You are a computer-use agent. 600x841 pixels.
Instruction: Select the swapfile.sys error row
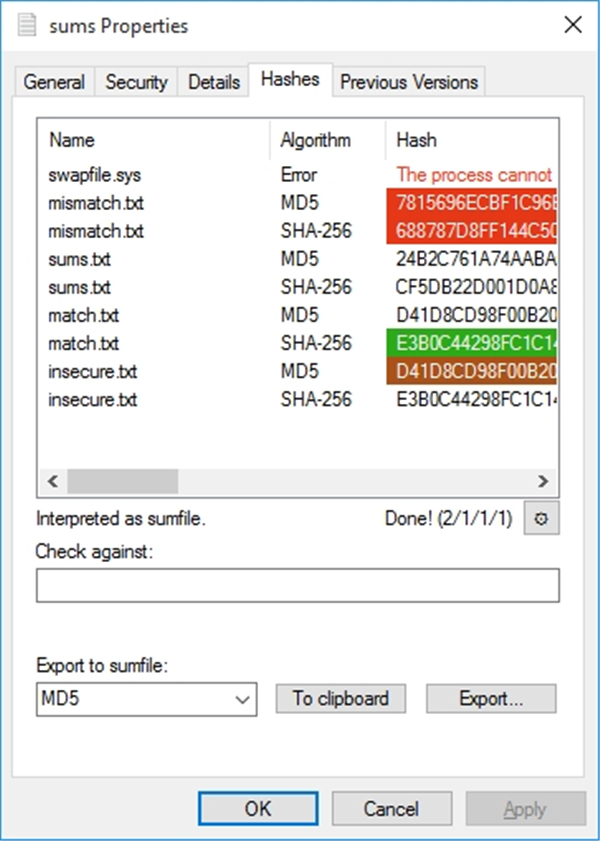[95, 175]
